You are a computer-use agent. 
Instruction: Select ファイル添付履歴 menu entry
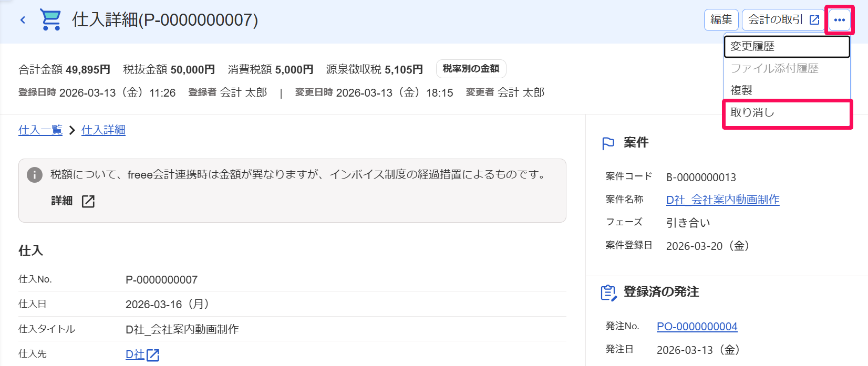[x=787, y=68]
